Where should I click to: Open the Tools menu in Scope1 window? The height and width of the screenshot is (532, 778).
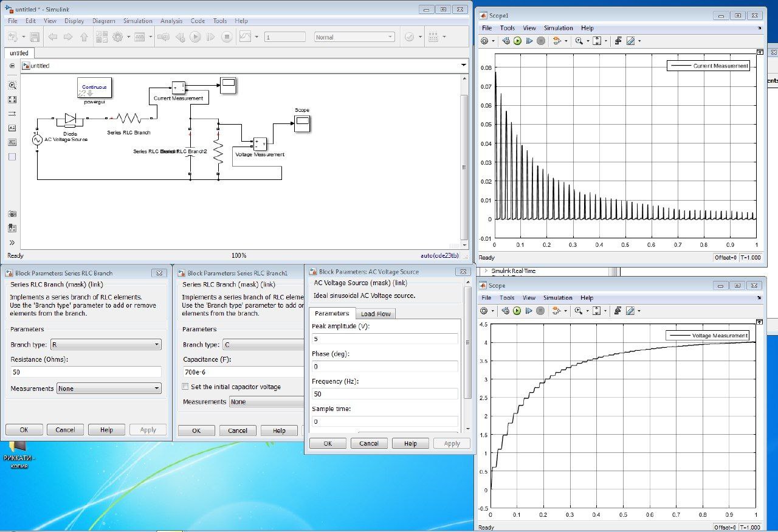pyautogui.click(x=508, y=28)
